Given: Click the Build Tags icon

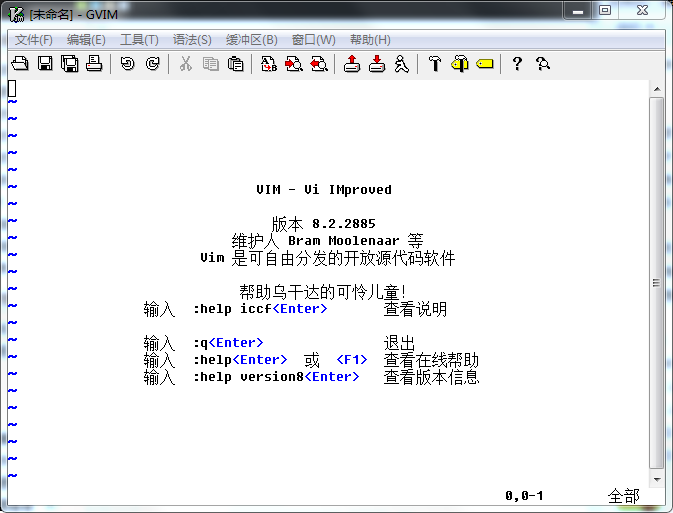Looking at the screenshot, I should (x=460, y=64).
